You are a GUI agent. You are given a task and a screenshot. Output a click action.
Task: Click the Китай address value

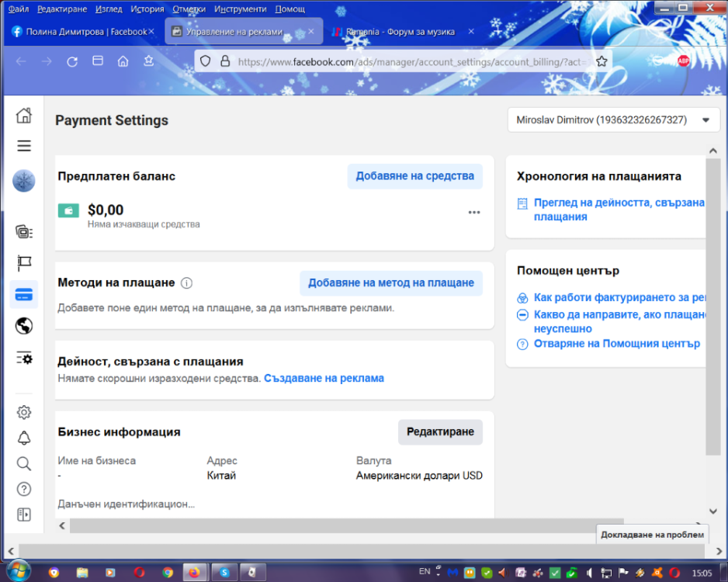(x=221, y=476)
